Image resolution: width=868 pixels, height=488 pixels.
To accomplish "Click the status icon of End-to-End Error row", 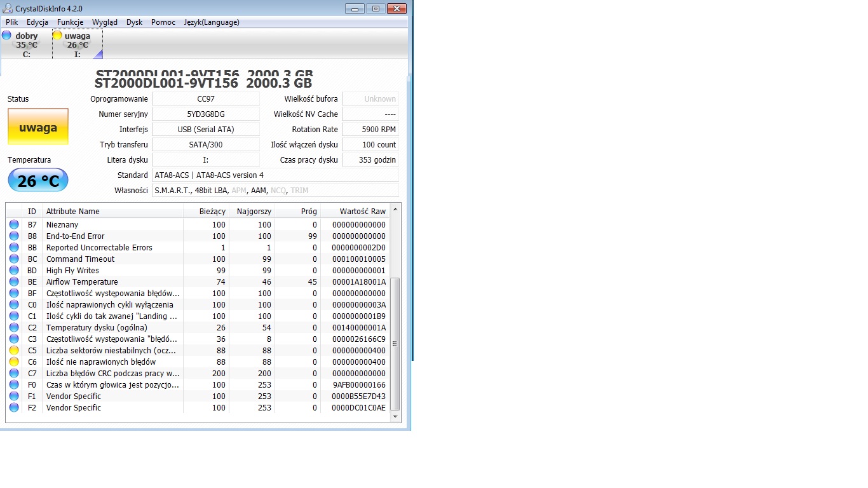I will coord(14,236).
